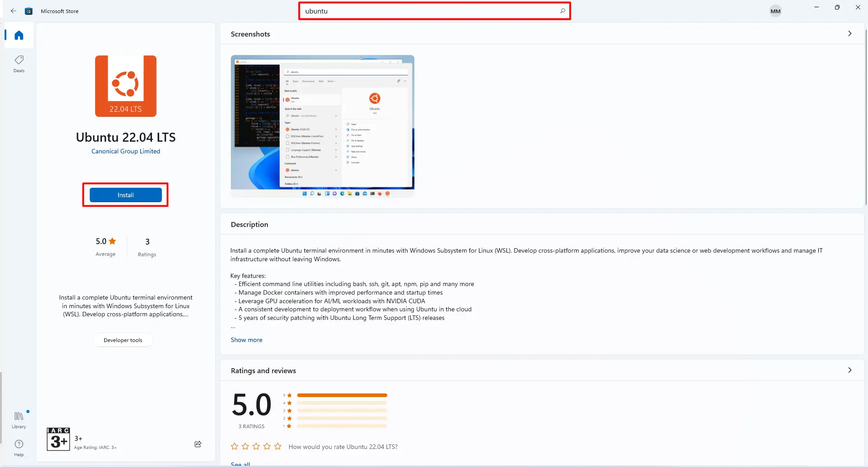Install Ubuntu 22.04 LTS

(126, 195)
